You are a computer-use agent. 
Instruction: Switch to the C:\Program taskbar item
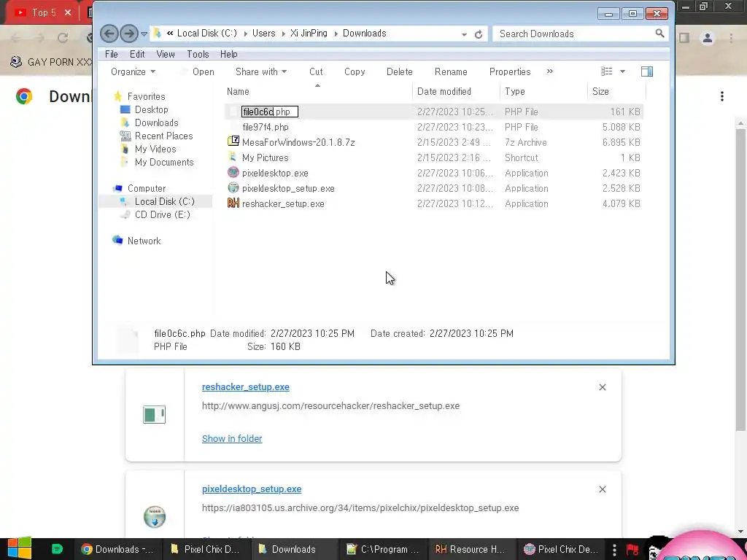pos(384,549)
